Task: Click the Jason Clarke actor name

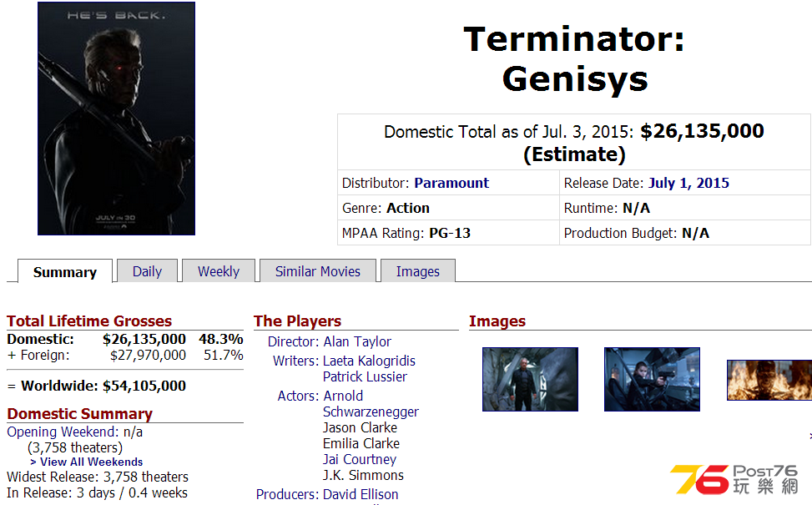Action: [360, 428]
